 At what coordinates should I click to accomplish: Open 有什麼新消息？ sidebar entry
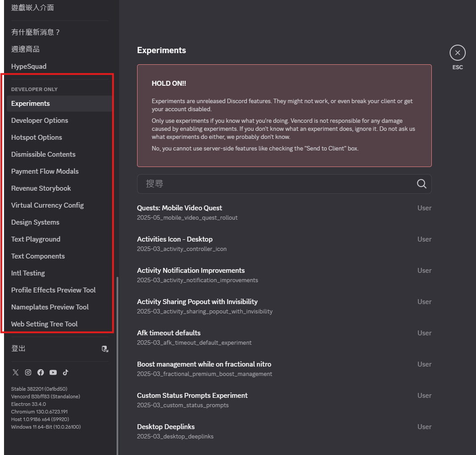click(59, 33)
